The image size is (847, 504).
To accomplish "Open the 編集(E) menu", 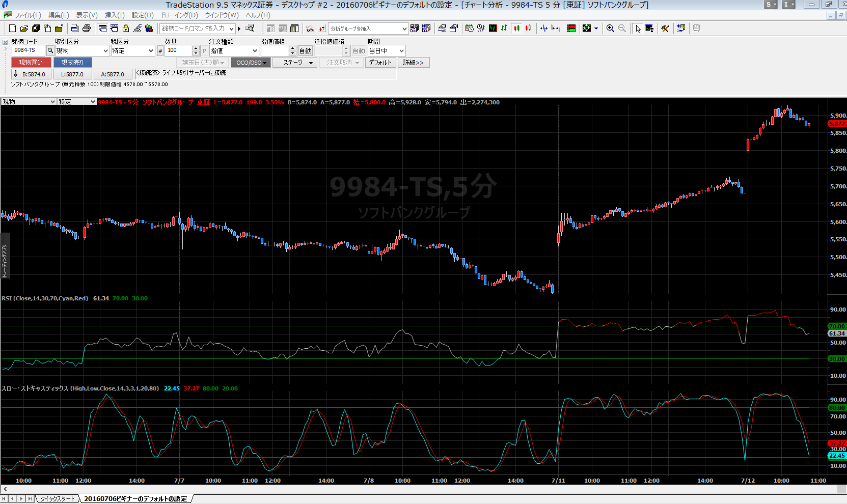I will pyautogui.click(x=59, y=15).
